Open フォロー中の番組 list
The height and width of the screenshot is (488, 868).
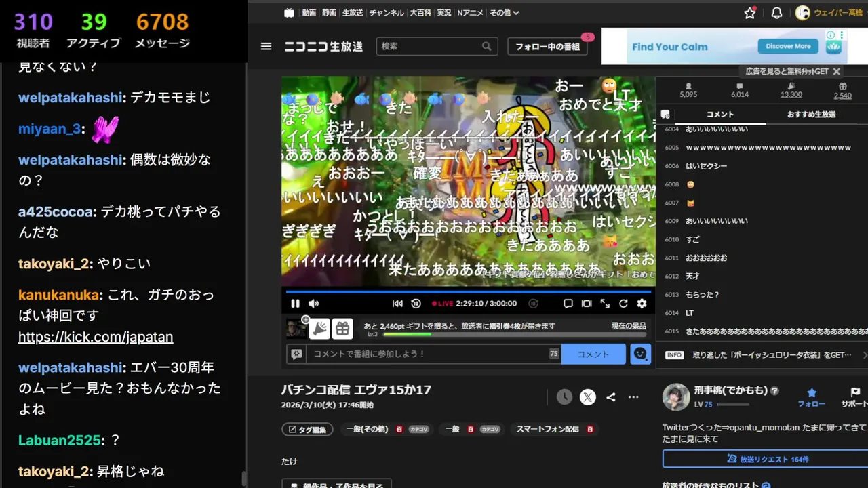[x=547, y=47]
